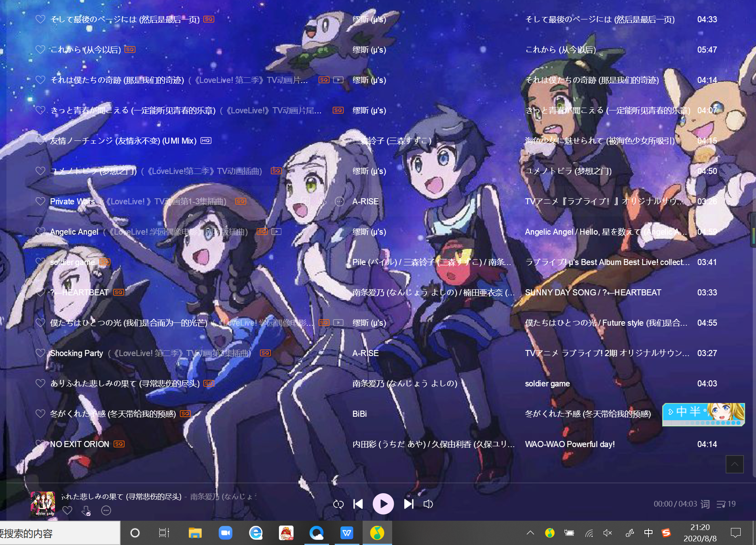Open File Explorer from the taskbar

[x=195, y=533]
